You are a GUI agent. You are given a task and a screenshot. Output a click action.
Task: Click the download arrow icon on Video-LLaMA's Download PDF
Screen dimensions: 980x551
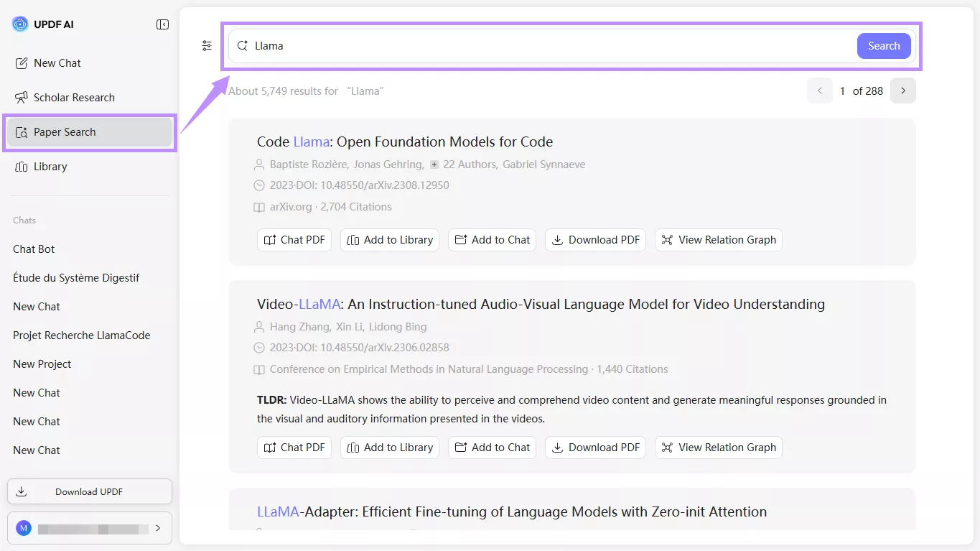(558, 448)
